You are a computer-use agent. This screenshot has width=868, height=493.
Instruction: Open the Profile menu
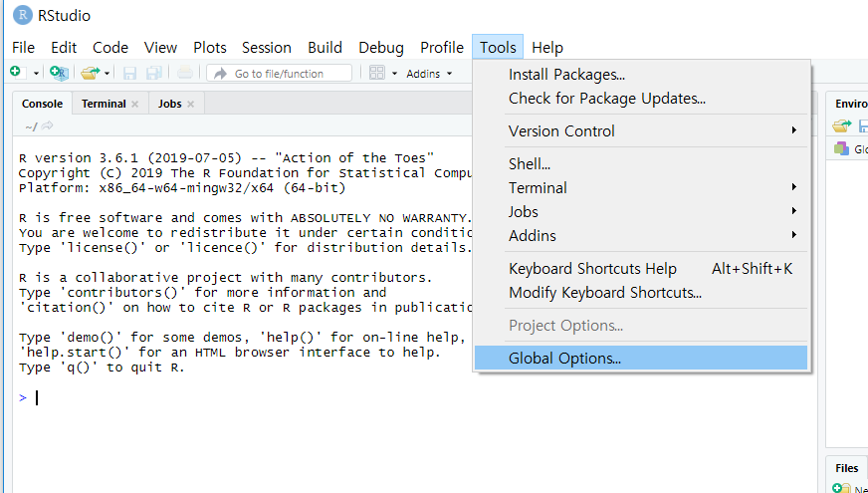[442, 48]
